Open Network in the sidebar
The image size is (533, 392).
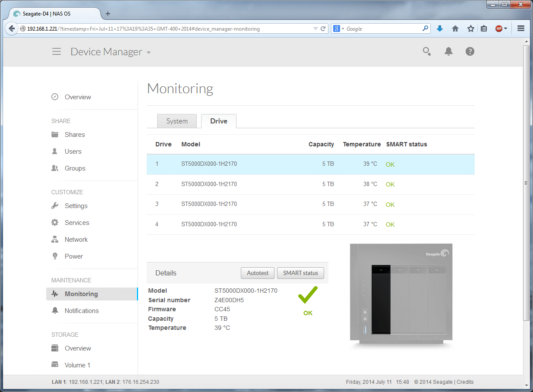tap(76, 240)
